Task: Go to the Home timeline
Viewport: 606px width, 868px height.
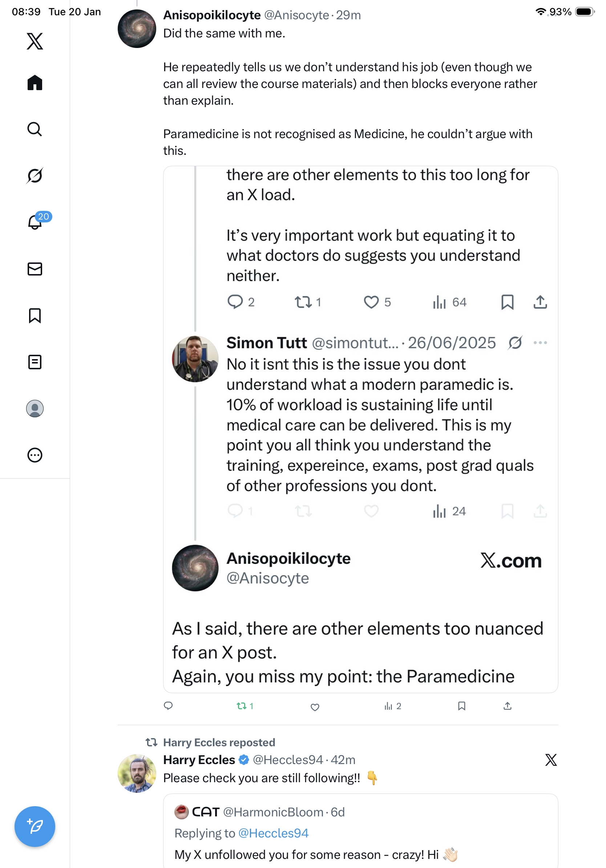Action: point(35,83)
